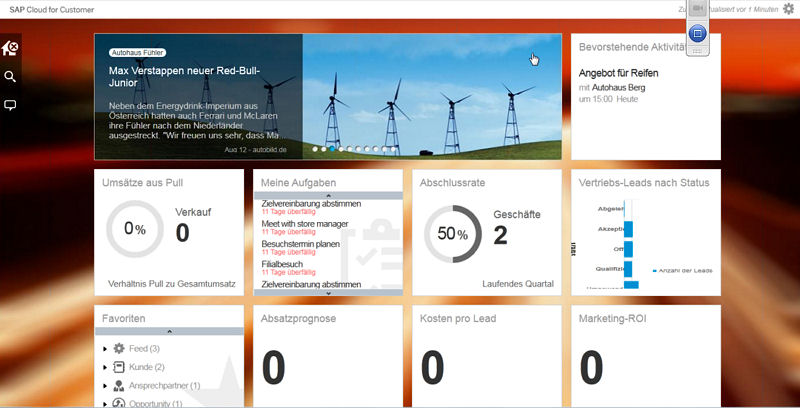Click the 0% donut in Umsätze aus Pull

click(x=135, y=228)
